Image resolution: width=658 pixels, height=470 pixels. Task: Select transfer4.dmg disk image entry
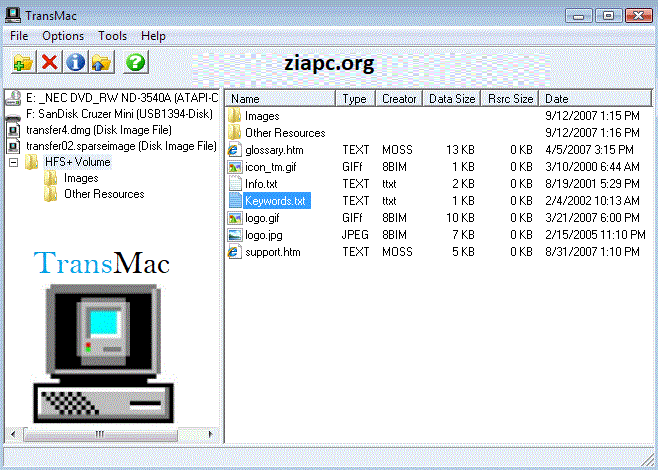pyautogui.click(x=99, y=130)
